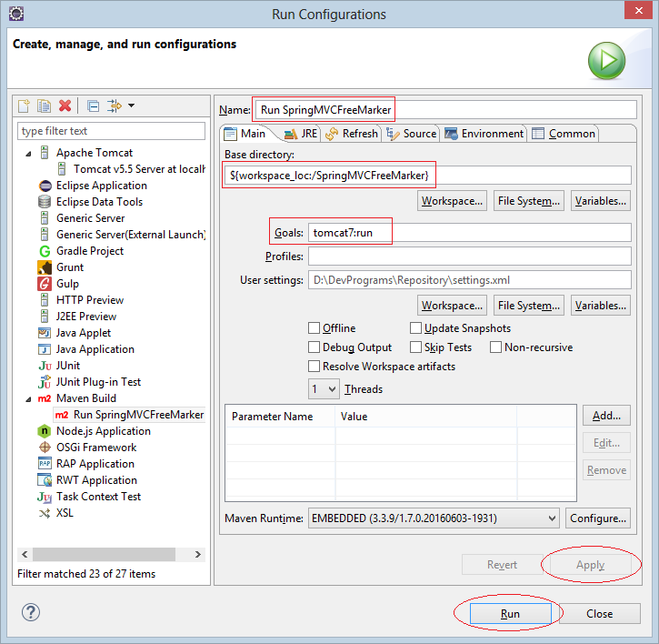Click the XSL icon

[x=45, y=513]
